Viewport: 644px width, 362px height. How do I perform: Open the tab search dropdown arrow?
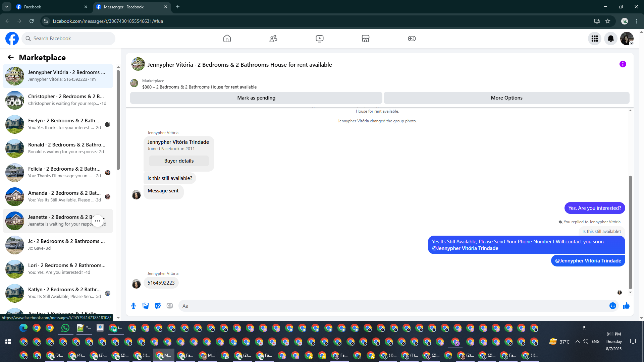[x=6, y=7]
